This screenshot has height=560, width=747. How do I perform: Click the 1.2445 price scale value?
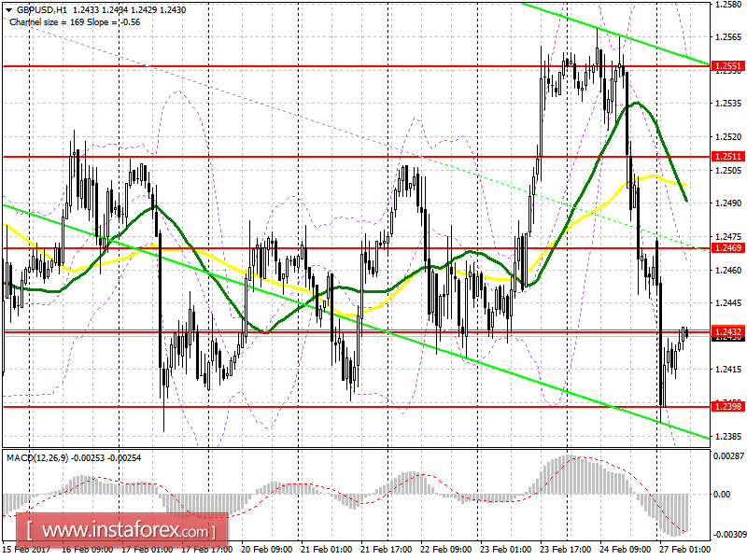pyautogui.click(x=728, y=302)
